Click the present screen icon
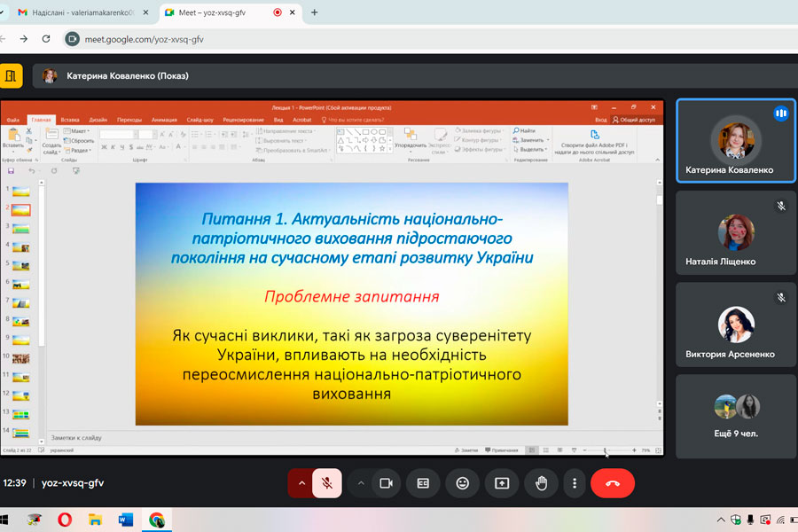This screenshot has height=532, width=798. pos(502,483)
